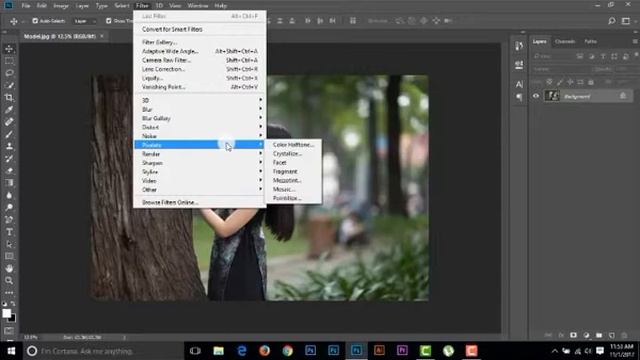The width and height of the screenshot is (640, 360).
Task: Select the Dodge tool
Action: pyautogui.click(x=9, y=207)
